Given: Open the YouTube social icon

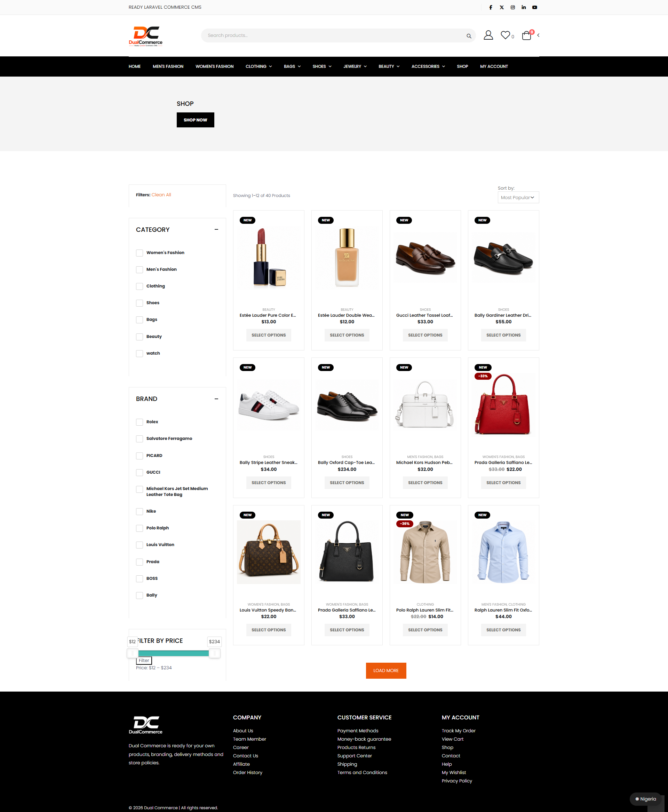Looking at the screenshot, I should click(534, 7).
